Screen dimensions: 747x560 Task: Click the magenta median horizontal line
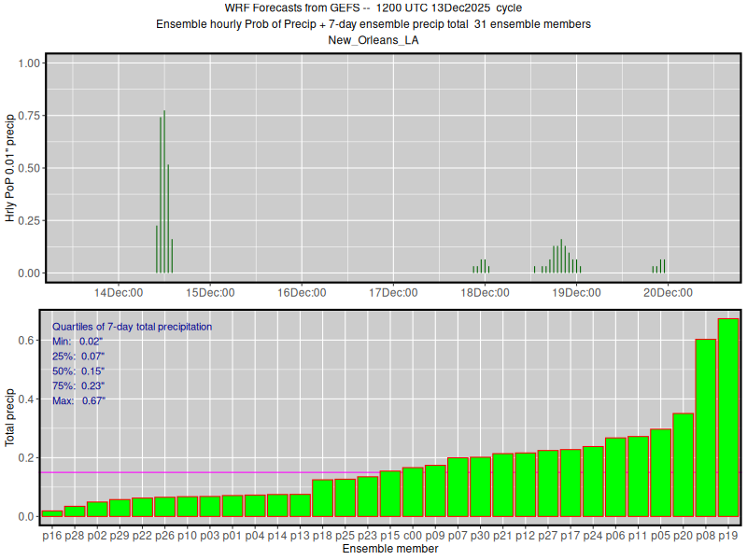point(187,472)
